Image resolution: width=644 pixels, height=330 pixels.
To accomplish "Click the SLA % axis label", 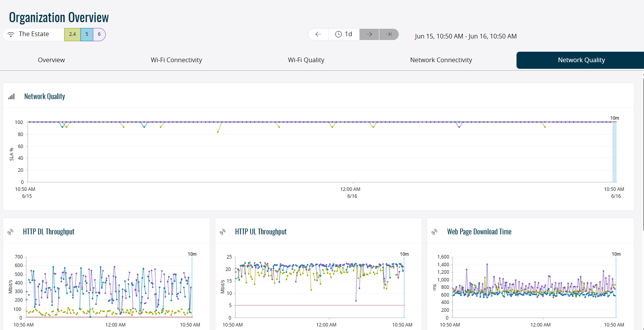I will click(12, 154).
